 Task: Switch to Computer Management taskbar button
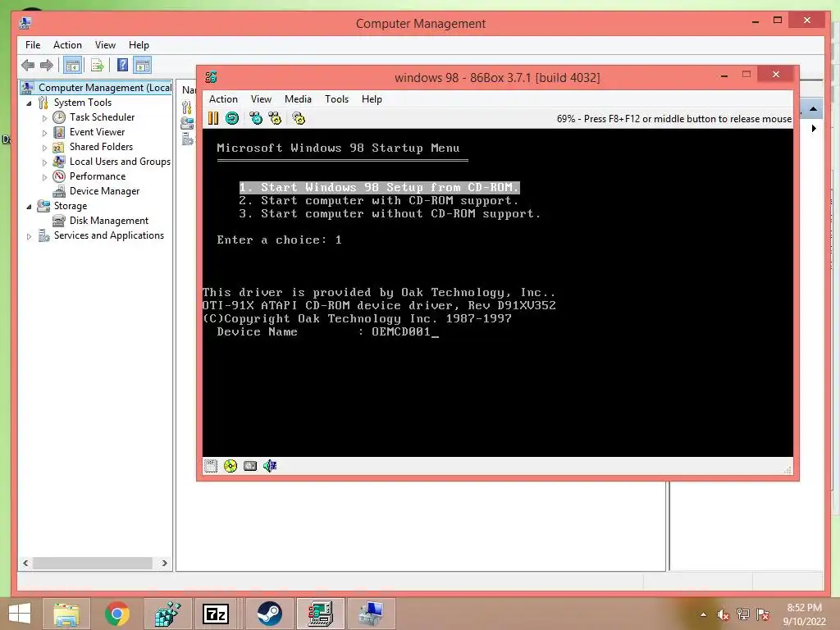(372, 614)
